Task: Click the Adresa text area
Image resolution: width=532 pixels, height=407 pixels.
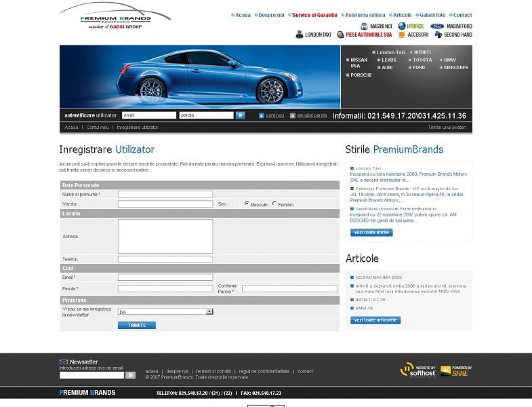Action: (x=165, y=237)
